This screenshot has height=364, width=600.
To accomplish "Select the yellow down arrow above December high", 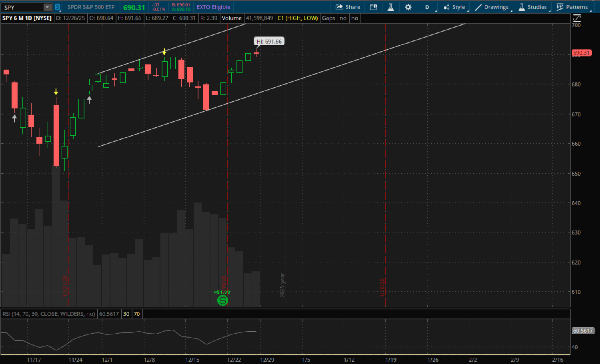I will (164, 52).
